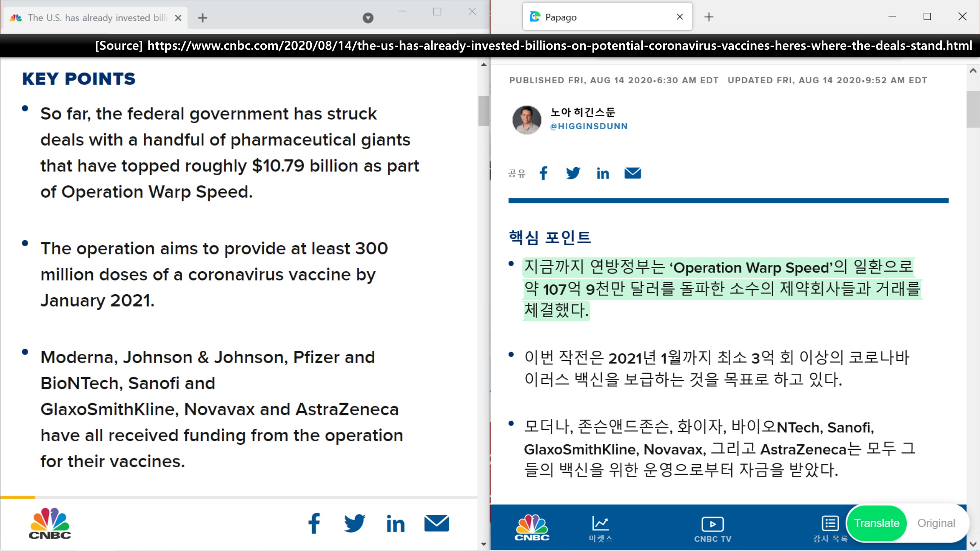Switch to Original mode
980x551 pixels.
[x=936, y=523]
